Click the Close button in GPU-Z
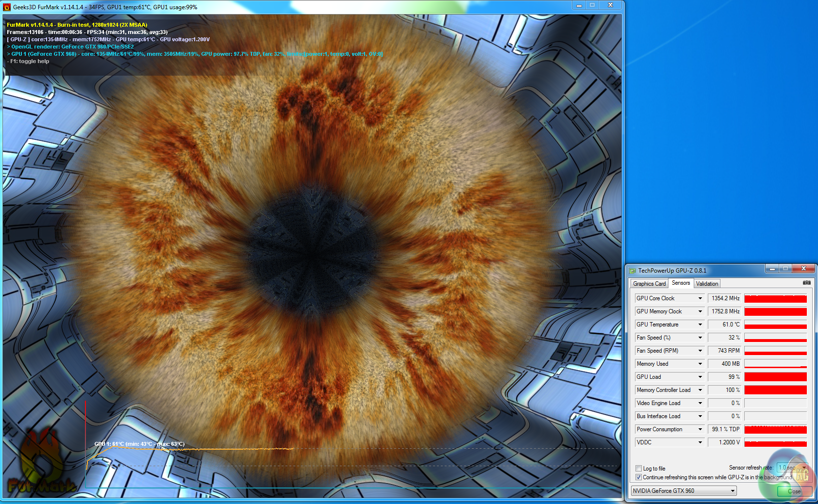 coord(794,491)
